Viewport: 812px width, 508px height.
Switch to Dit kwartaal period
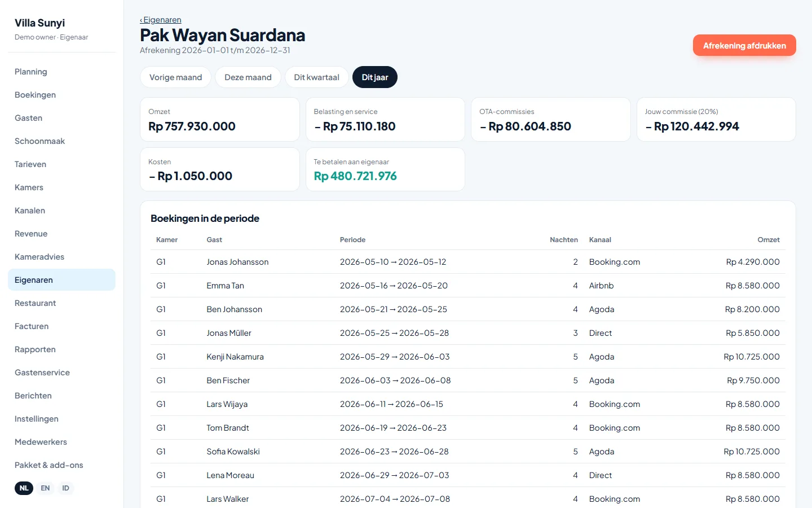[x=316, y=77]
